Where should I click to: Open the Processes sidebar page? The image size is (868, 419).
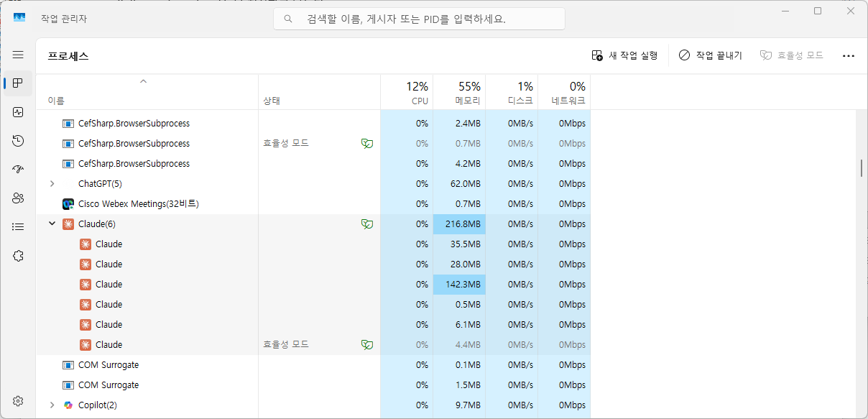click(x=19, y=83)
